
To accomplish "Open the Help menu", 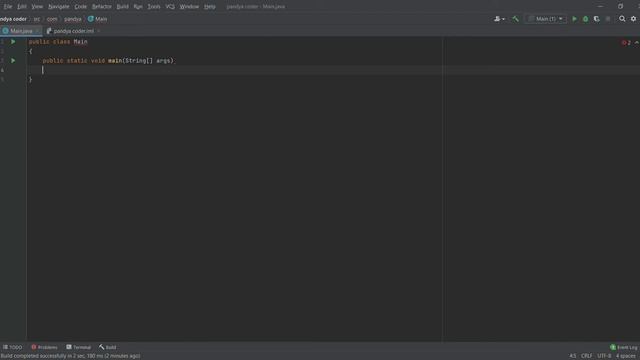I will (x=210, y=7).
